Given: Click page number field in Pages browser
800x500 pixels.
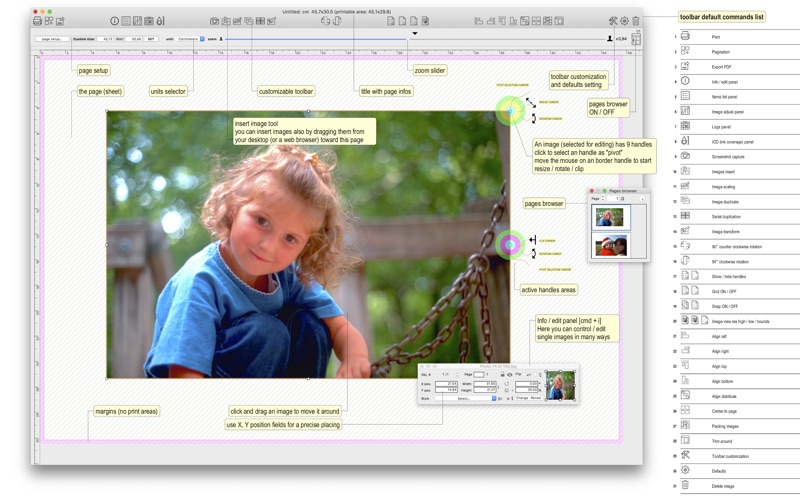Looking at the screenshot, I should 613,198.
